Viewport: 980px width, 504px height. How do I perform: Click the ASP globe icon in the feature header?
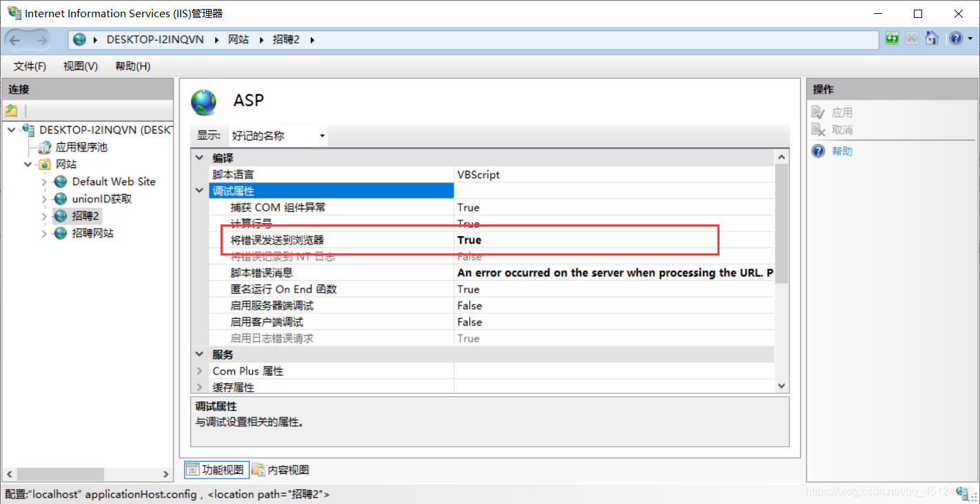pyautogui.click(x=202, y=101)
